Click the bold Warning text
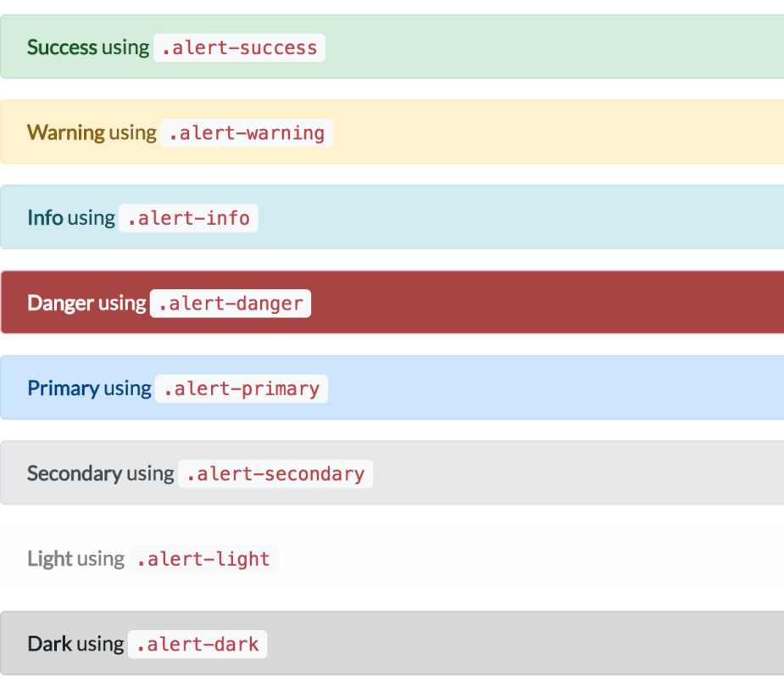This screenshot has height=687, width=784. click(66, 133)
